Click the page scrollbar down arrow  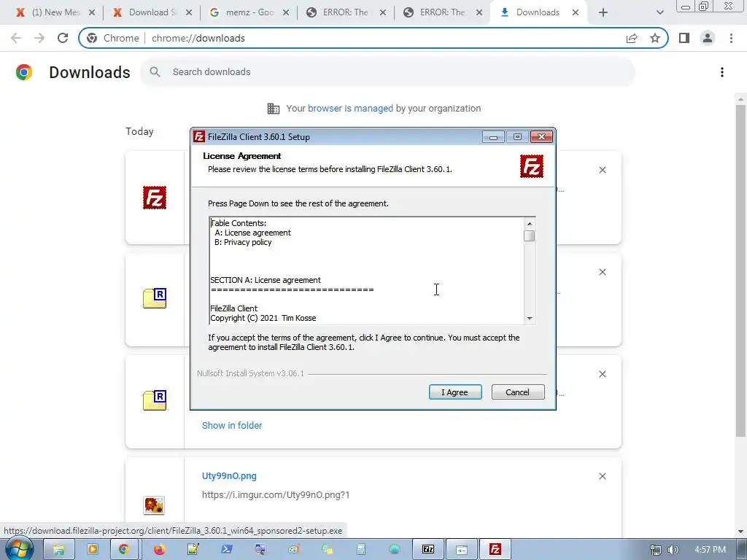[x=740, y=532]
